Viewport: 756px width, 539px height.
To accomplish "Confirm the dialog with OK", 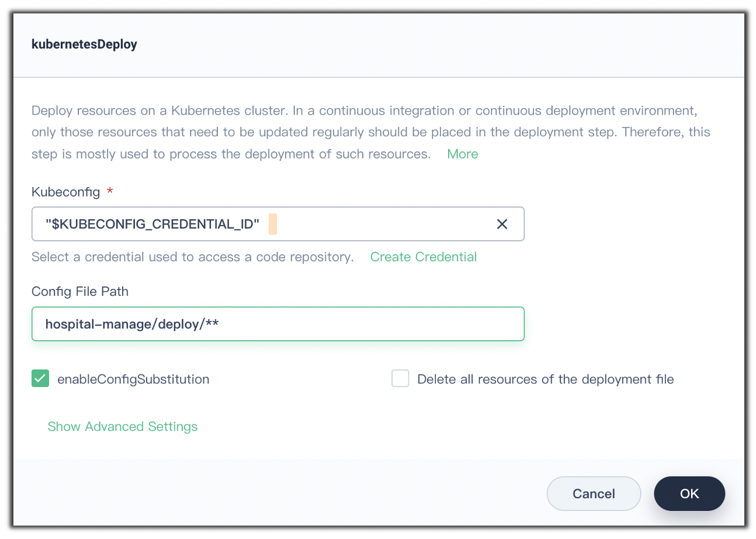I will (689, 493).
